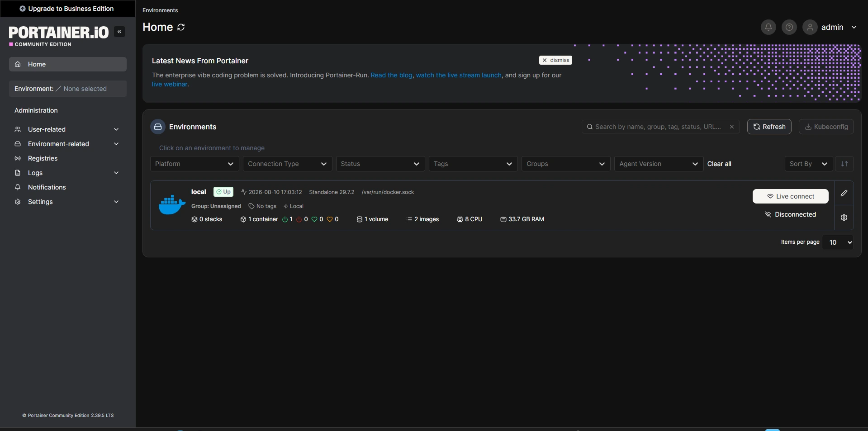Click Live connect for local environment

pos(791,196)
